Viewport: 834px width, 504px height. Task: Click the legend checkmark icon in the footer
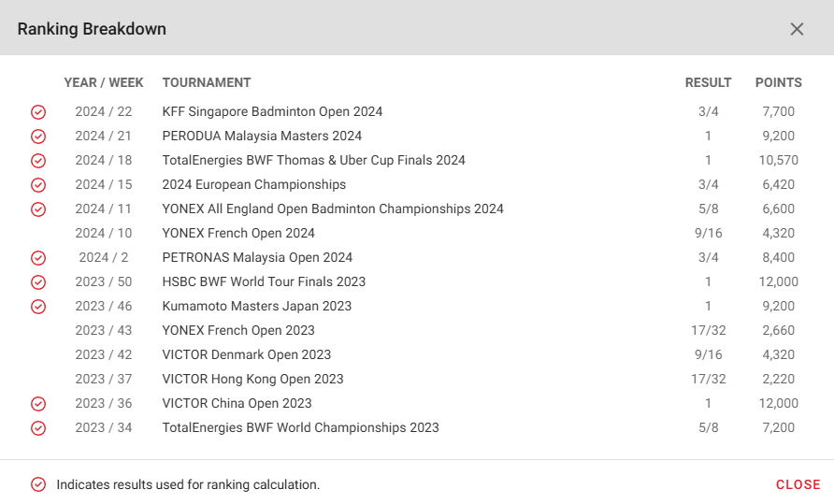(x=38, y=484)
